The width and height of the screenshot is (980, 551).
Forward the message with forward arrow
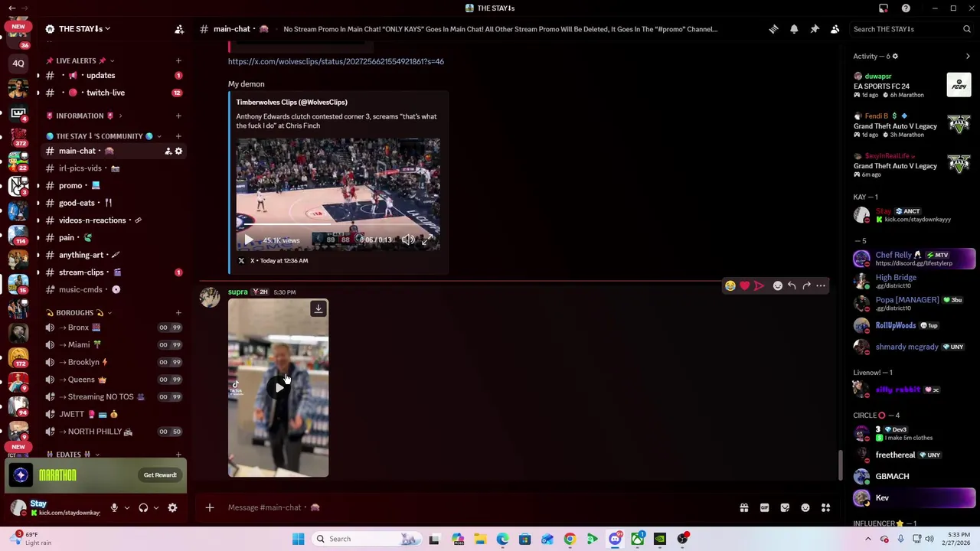click(806, 286)
